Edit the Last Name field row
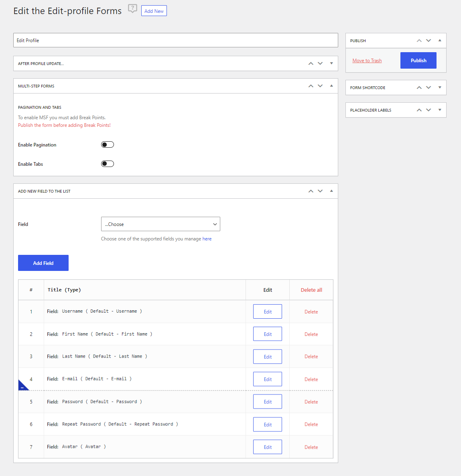Screen dimensions: 461x476 267,356
